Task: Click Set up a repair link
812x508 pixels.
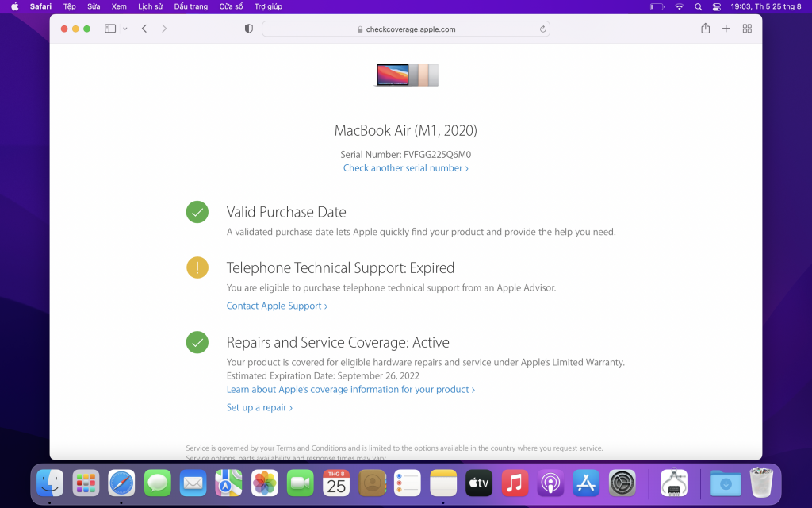Action: pos(259,407)
